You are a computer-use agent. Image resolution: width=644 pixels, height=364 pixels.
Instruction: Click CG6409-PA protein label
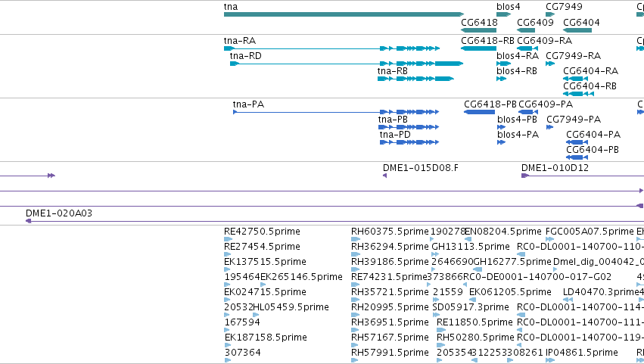pos(546,104)
